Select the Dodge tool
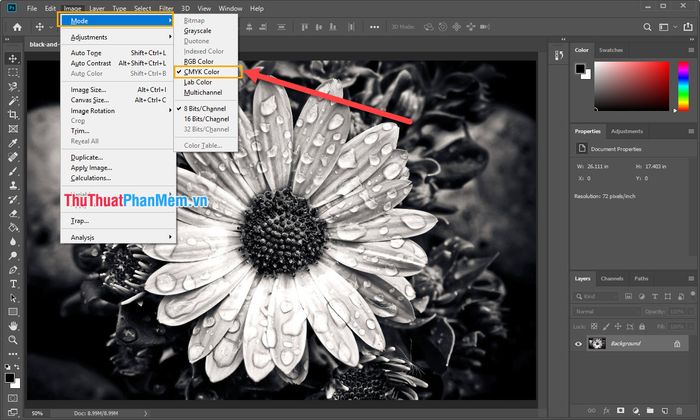This screenshot has height=420, width=700. pos(13,256)
